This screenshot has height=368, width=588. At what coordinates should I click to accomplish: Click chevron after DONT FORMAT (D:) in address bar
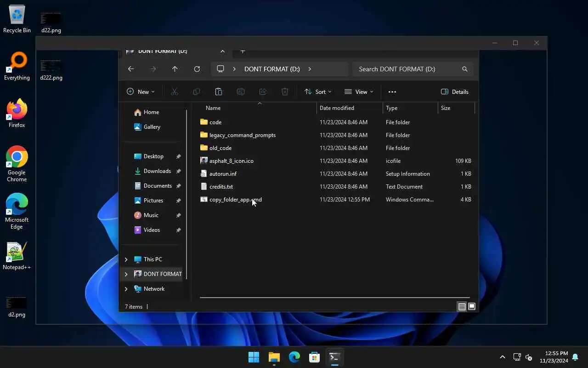point(310,69)
